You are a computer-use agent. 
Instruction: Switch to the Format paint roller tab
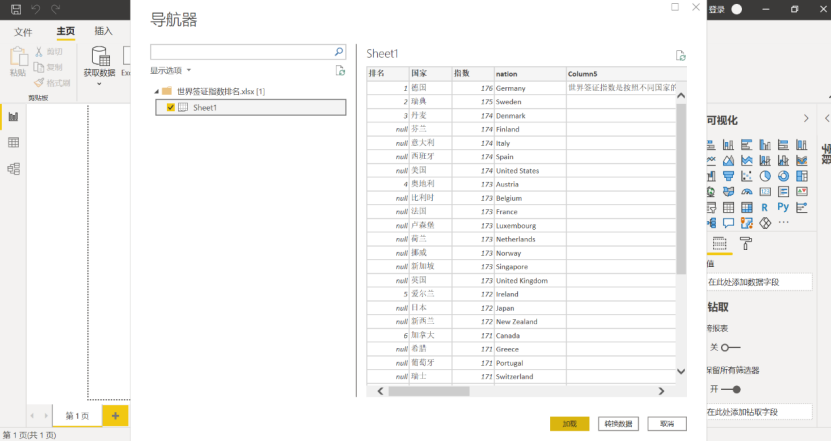click(x=746, y=243)
